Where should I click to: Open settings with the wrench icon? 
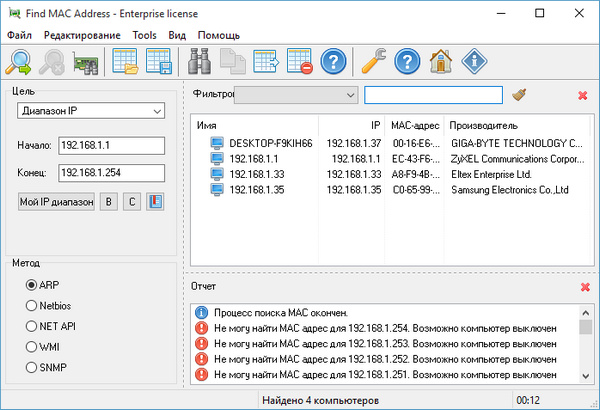372,62
